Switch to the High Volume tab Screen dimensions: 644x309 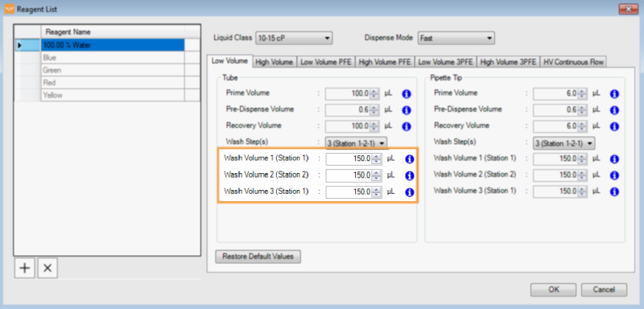coord(274,62)
